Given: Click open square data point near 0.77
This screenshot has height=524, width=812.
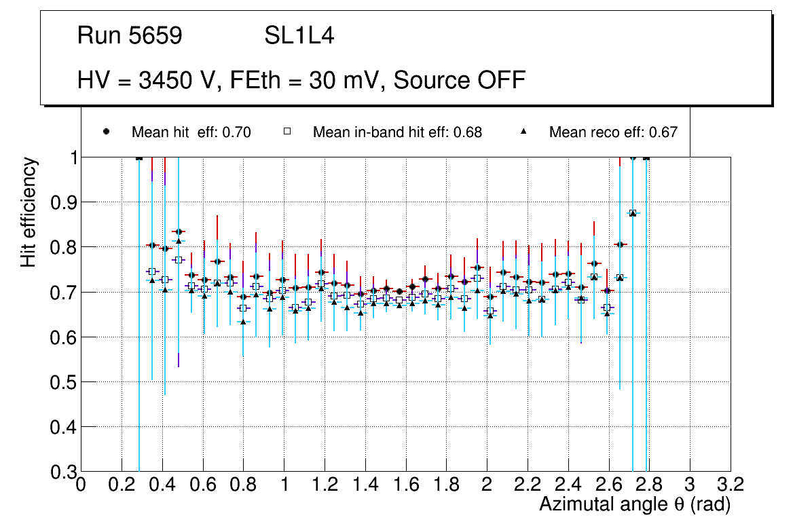Looking at the screenshot, I should [x=179, y=260].
